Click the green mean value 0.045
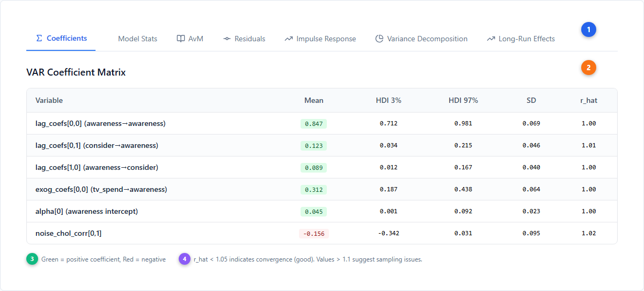The width and height of the screenshot is (644, 291). 314,212
